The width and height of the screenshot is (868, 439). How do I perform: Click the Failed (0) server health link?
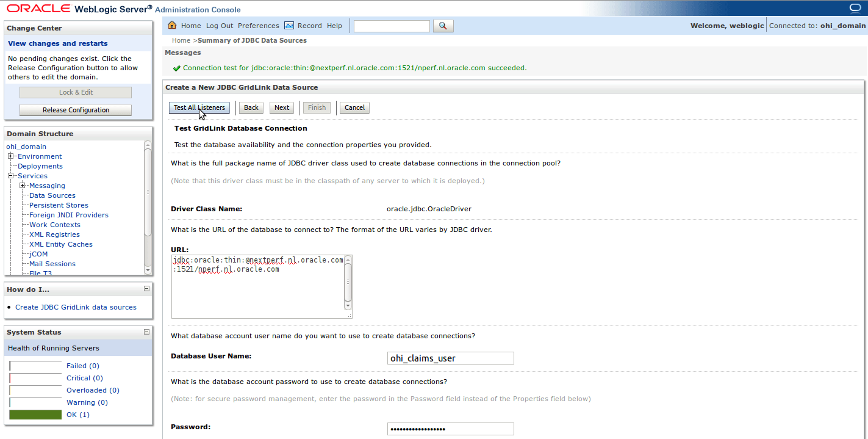click(x=83, y=366)
